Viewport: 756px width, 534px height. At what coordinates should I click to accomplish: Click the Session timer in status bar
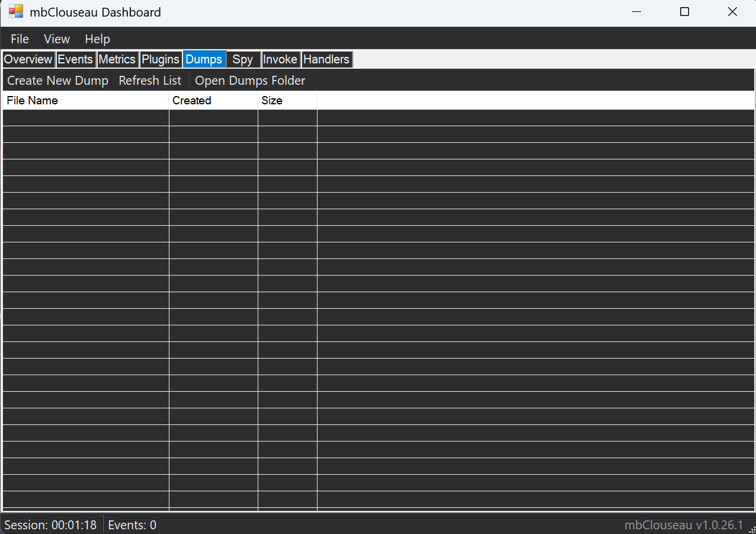[51, 525]
